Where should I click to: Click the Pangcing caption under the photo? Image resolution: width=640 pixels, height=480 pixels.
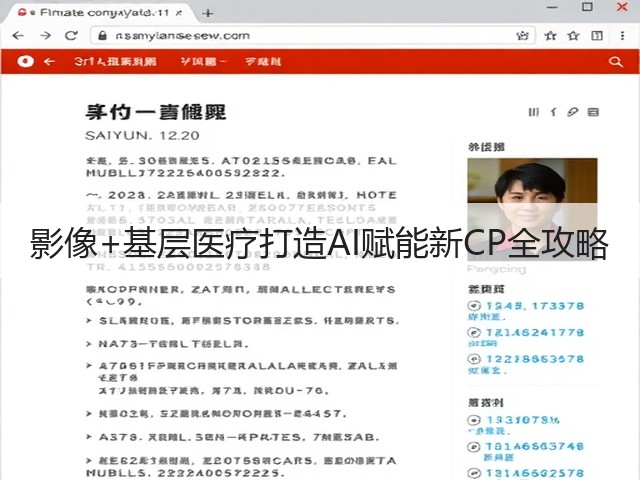[x=496, y=269]
